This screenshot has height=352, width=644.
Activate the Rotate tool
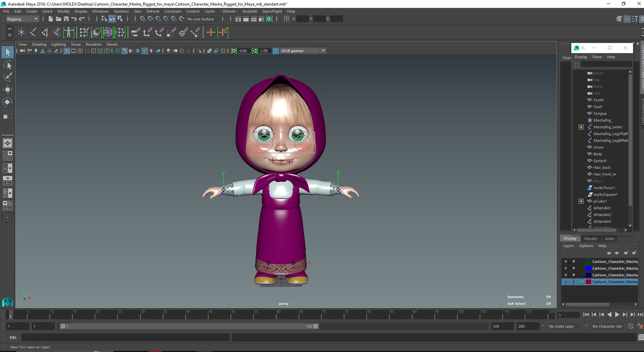[7, 102]
